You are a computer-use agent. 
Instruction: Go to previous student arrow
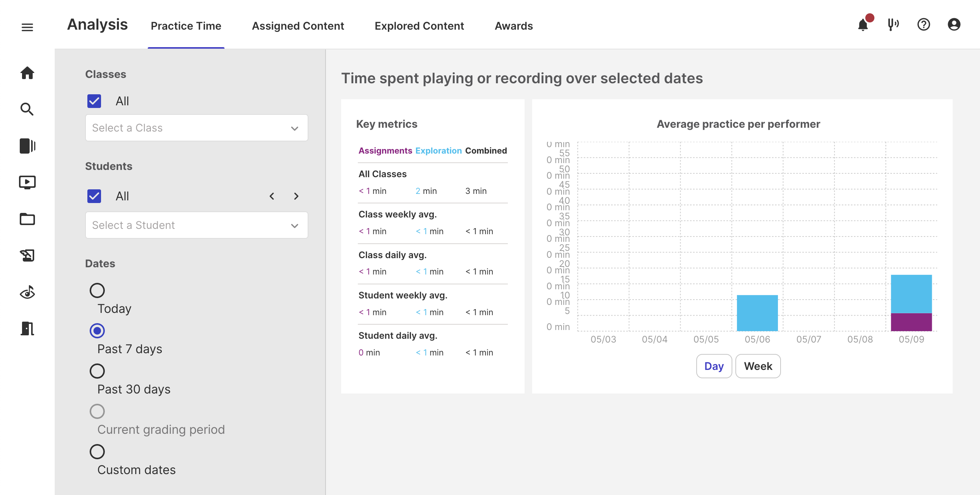coord(272,196)
